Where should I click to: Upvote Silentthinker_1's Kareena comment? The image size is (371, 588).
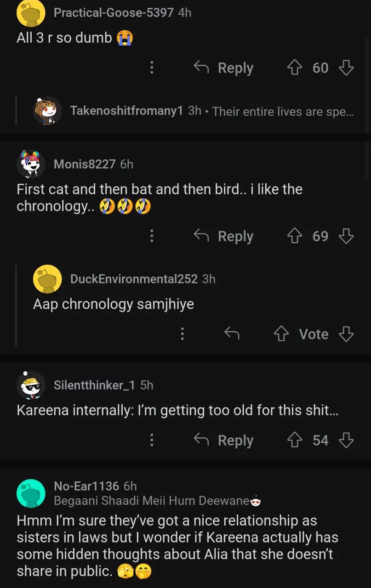[294, 441]
